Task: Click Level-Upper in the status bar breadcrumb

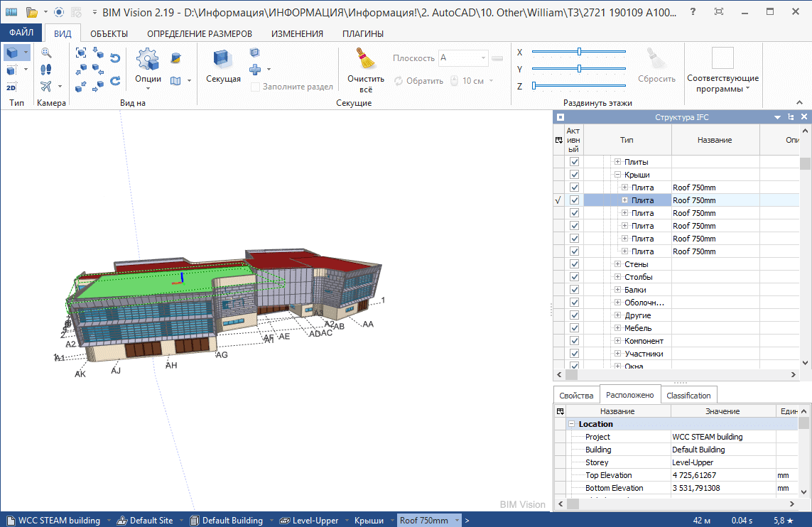Action: (313, 520)
